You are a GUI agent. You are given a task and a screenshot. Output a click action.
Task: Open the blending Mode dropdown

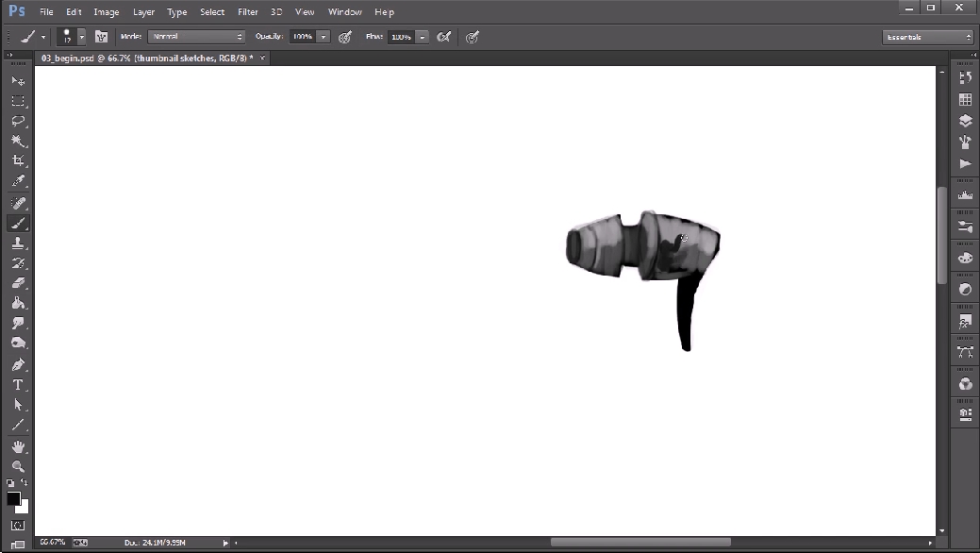tap(196, 37)
